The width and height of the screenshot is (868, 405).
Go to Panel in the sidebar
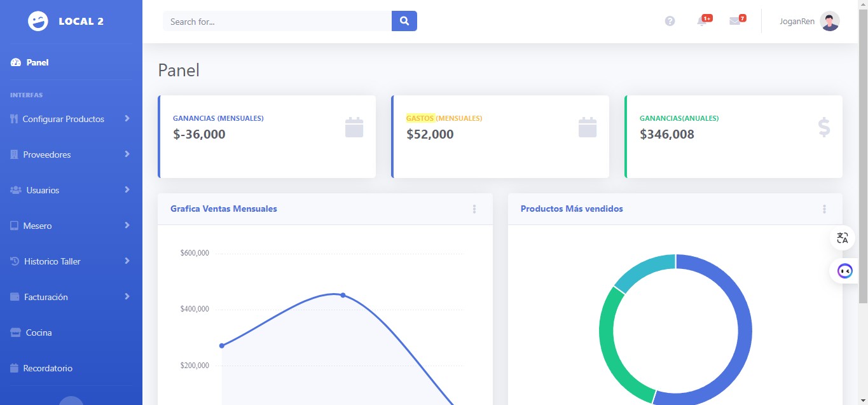37,62
